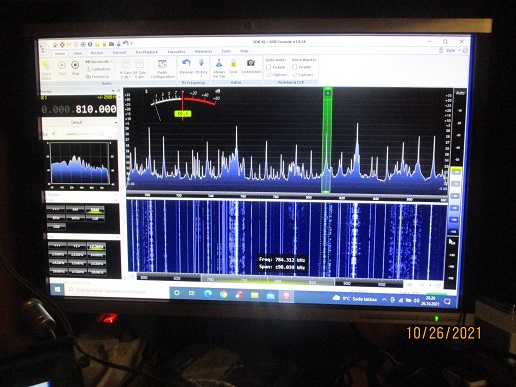Screen dimensions: 516x387
Task: Click the audio spectrum thumbnail display
Action: (x=80, y=163)
